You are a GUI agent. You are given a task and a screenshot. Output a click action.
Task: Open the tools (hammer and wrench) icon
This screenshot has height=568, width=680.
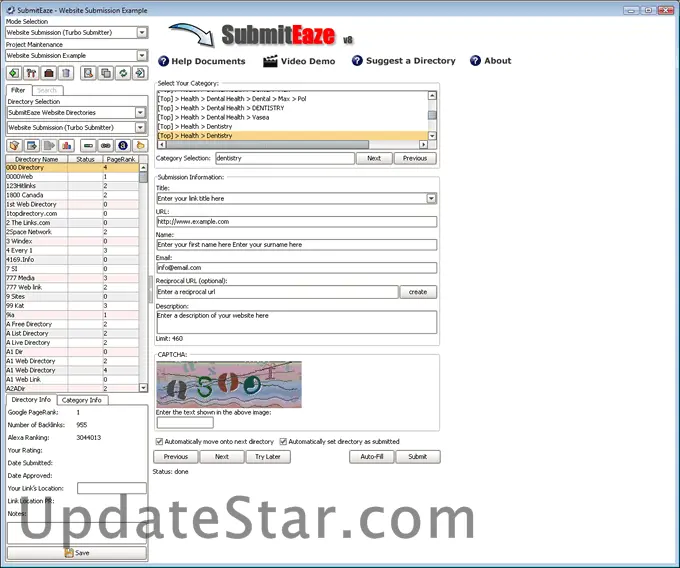[31, 73]
